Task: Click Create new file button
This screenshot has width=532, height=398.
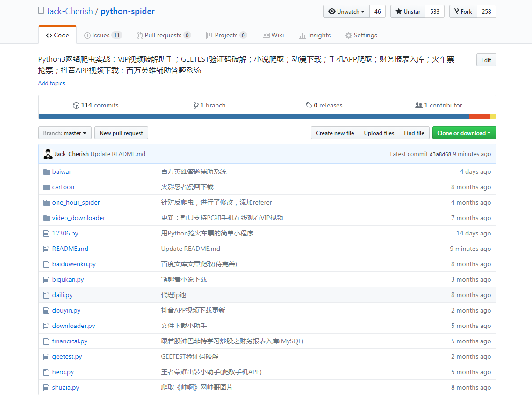Action: point(335,133)
